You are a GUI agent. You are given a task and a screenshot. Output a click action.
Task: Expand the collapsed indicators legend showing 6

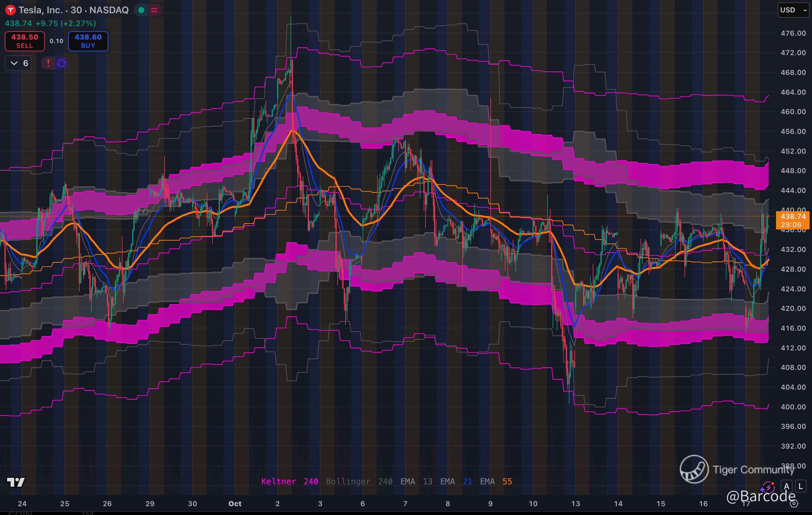[18, 63]
